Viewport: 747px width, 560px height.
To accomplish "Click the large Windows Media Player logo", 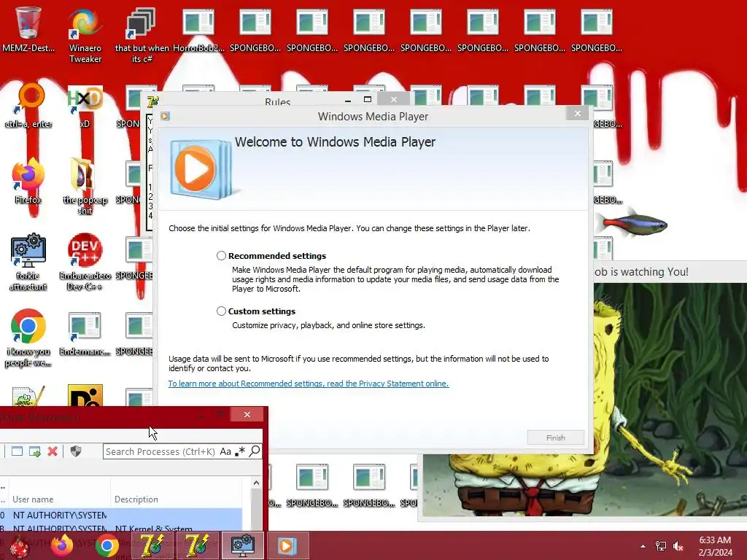I will pos(201,169).
